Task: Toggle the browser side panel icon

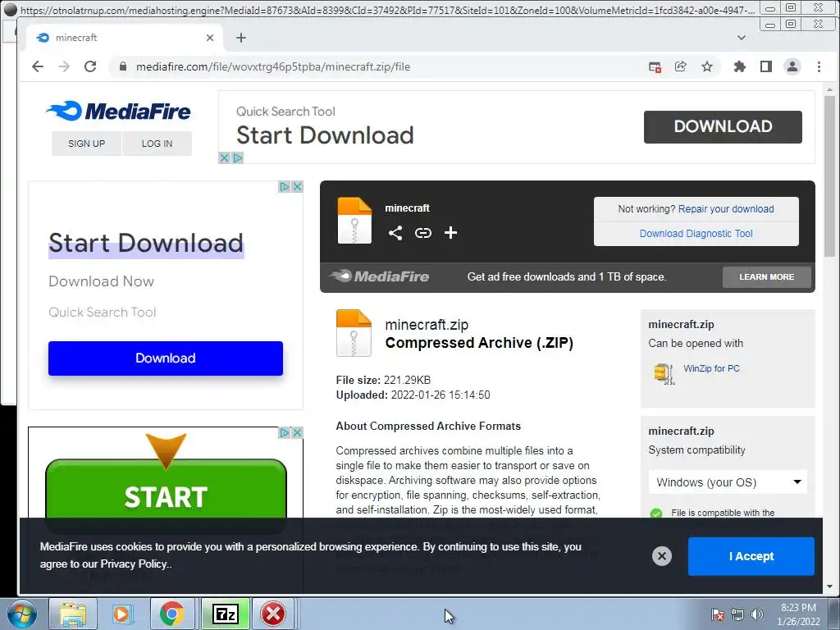Action: (766, 66)
